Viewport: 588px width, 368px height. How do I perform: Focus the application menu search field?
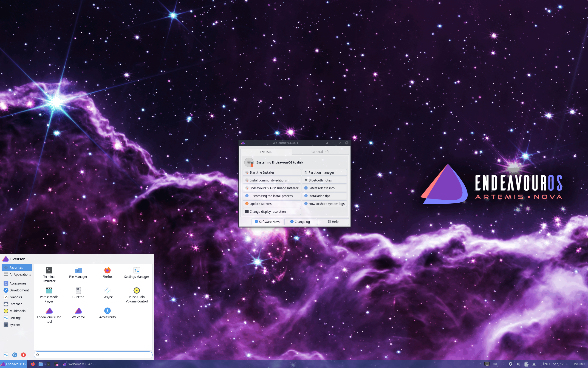(x=93, y=355)
